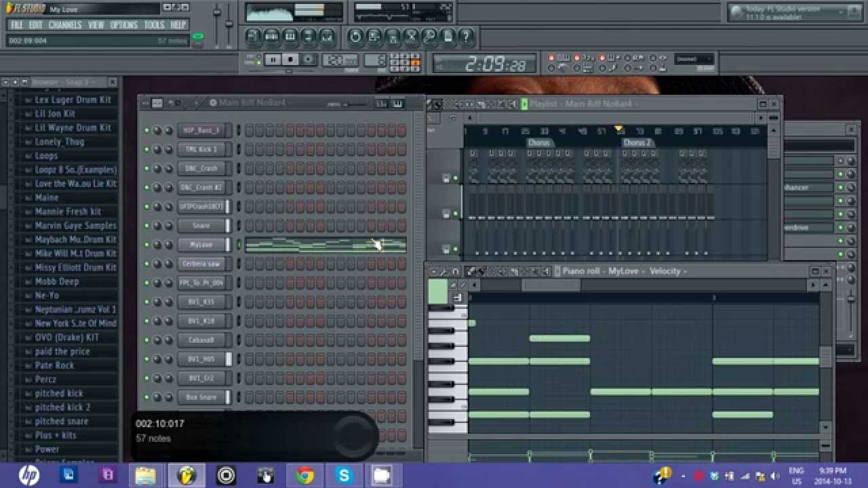
Task: Mute the MyLove channel green light
Action: click(x=146, y=245)
